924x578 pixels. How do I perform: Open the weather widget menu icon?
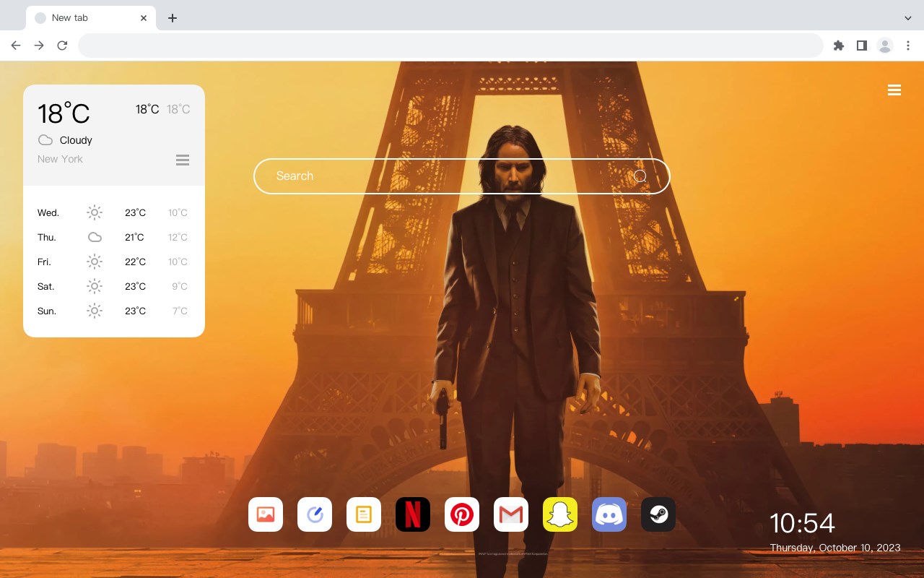(183, 160)
